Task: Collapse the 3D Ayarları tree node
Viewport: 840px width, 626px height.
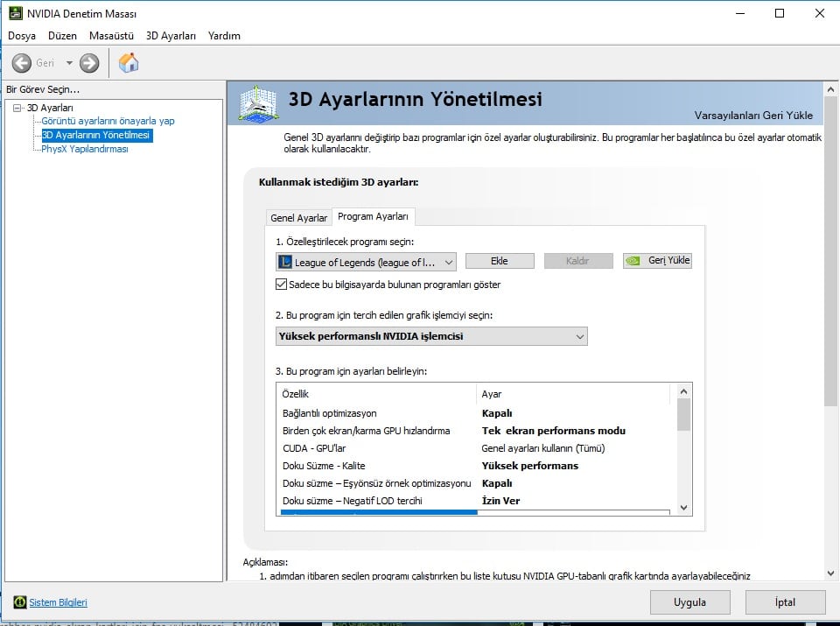Action: point(17,108)
